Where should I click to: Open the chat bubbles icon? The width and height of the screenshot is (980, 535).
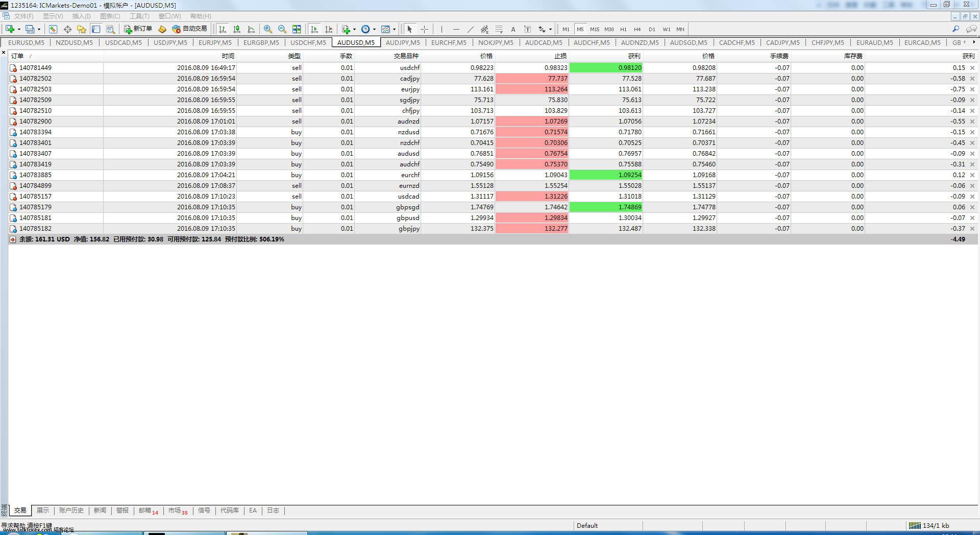pos(971,29)
